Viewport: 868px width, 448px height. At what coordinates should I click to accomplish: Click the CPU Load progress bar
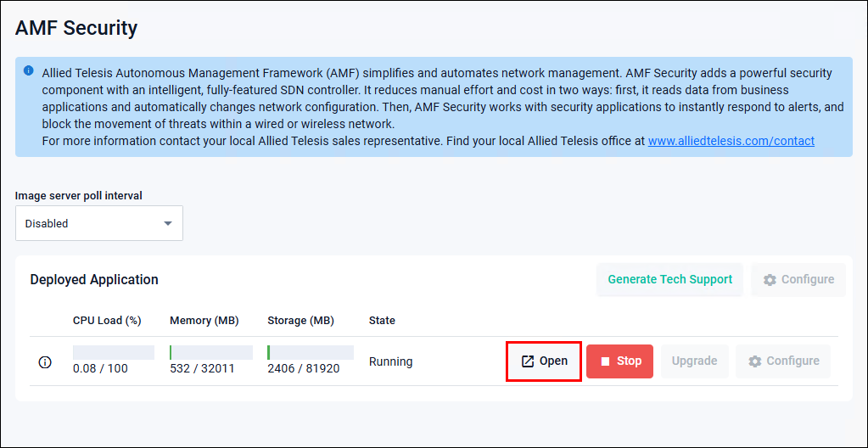point(114,352)
